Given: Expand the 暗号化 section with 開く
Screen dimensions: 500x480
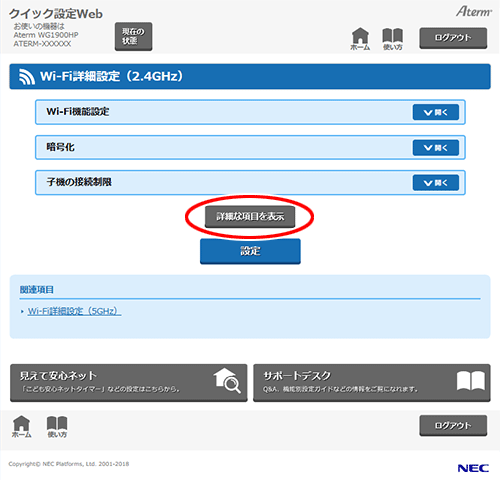Looking at the screenshot, I should (x=436, y=148).
